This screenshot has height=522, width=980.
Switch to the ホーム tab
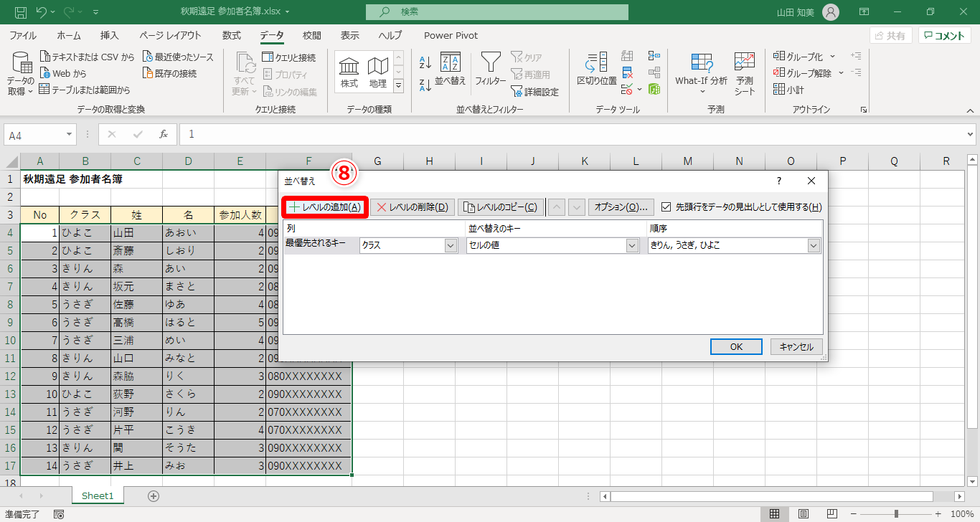click(69, 35)
